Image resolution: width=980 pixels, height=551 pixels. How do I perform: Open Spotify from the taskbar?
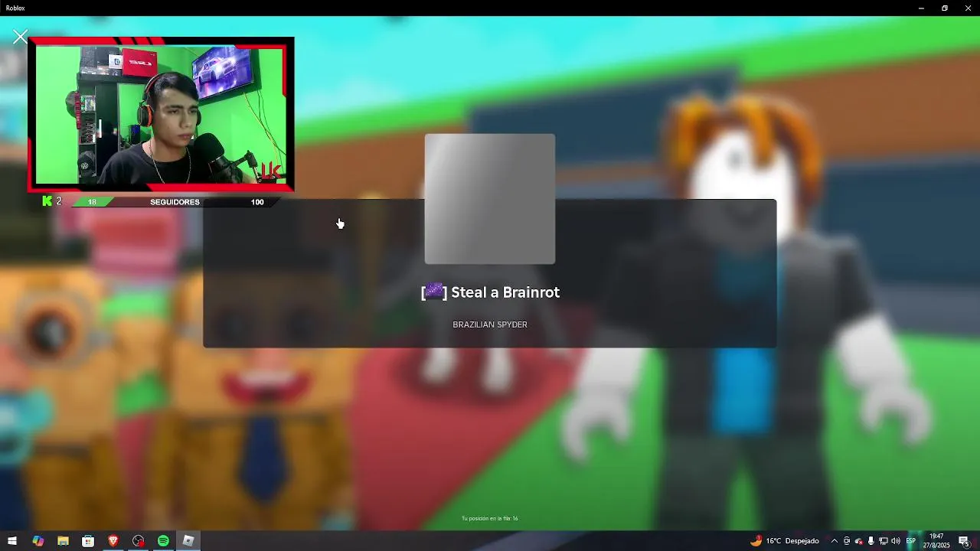pos(163,541)
